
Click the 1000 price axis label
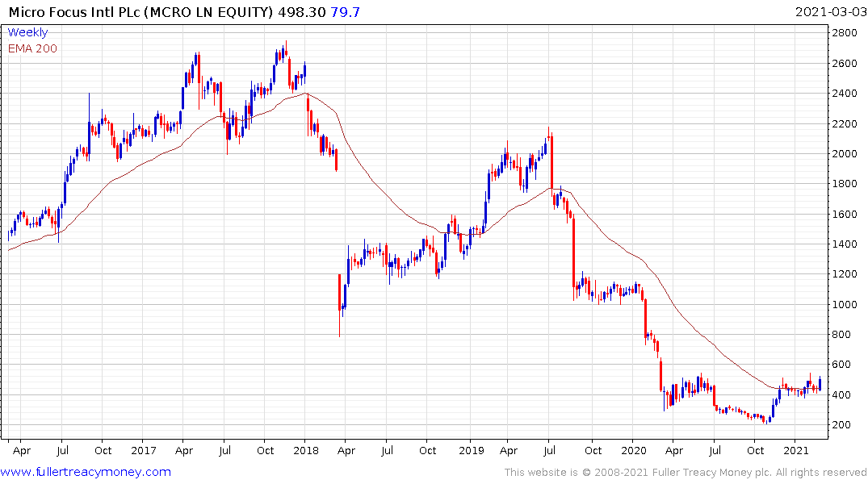point(845,304)
